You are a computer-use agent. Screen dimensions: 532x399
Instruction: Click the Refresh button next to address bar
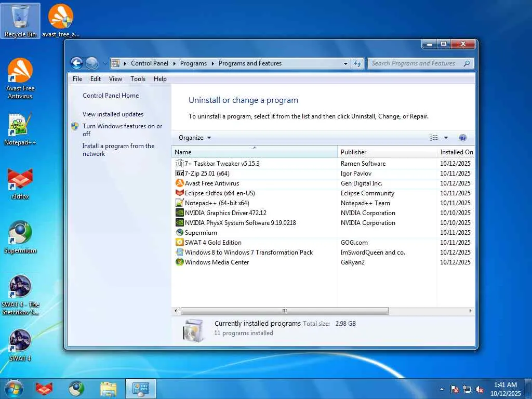pyautogui.click(x=357, y=63)
